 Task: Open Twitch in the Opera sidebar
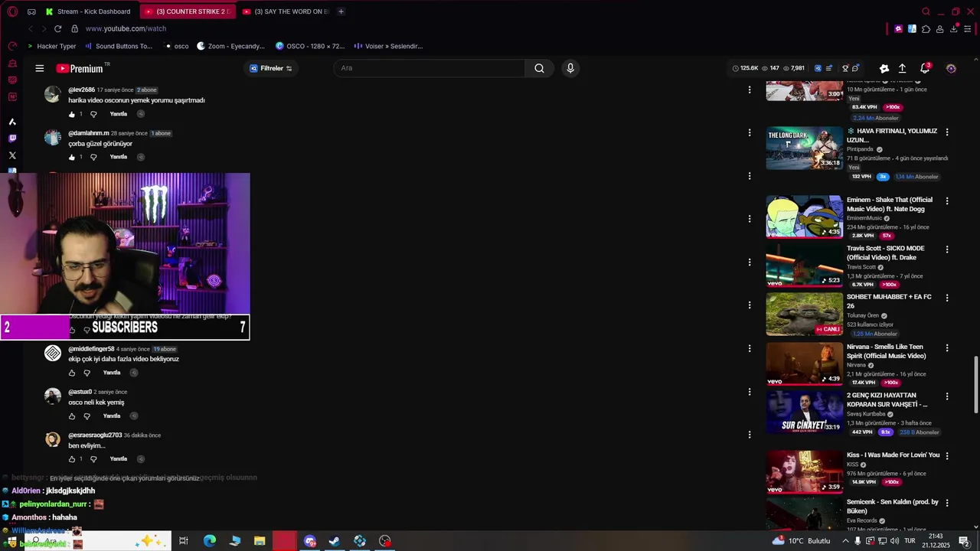(12, 139)
